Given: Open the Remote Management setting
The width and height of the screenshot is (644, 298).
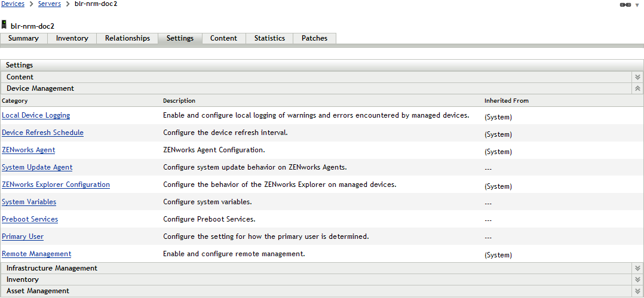Looking at the screenshot, I should point(36,254).
